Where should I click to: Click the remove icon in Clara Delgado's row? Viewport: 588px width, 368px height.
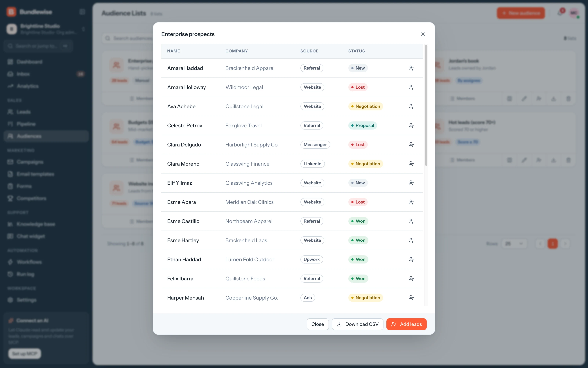coord(411,145)
